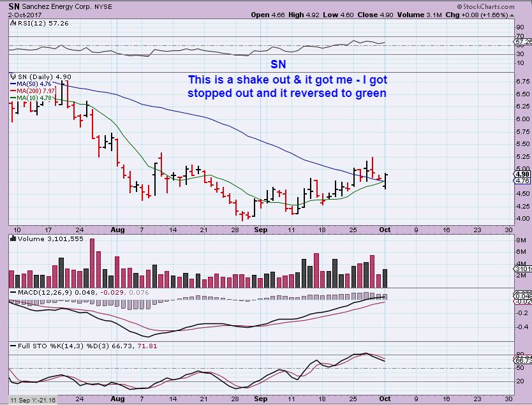Viewport: 532px width, 405px height.
Task: Click the tallest volume bar in July
Action: click(92, 263)
